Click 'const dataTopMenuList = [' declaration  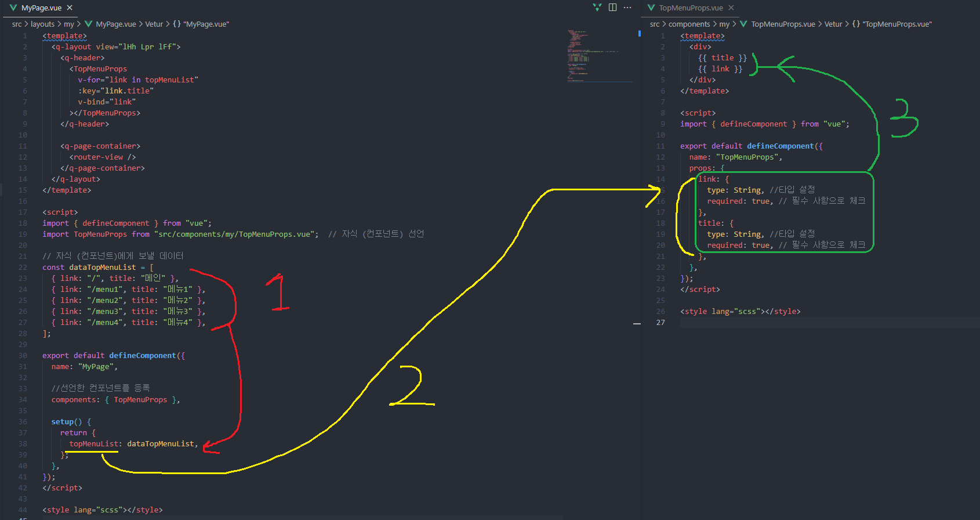click(x=98, y=267)
